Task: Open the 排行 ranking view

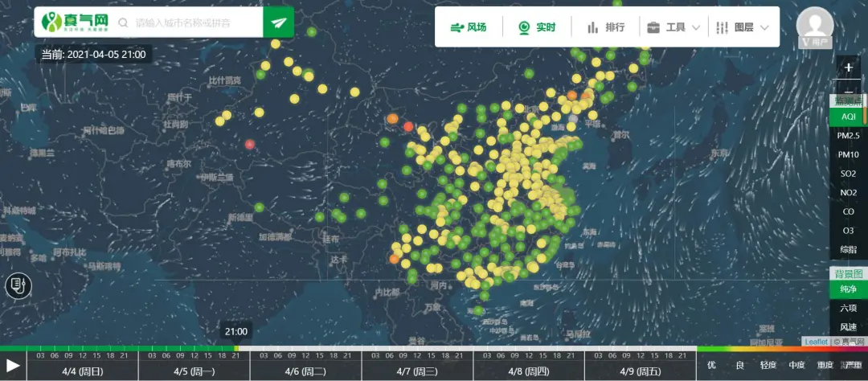Action: pos(606,27)
